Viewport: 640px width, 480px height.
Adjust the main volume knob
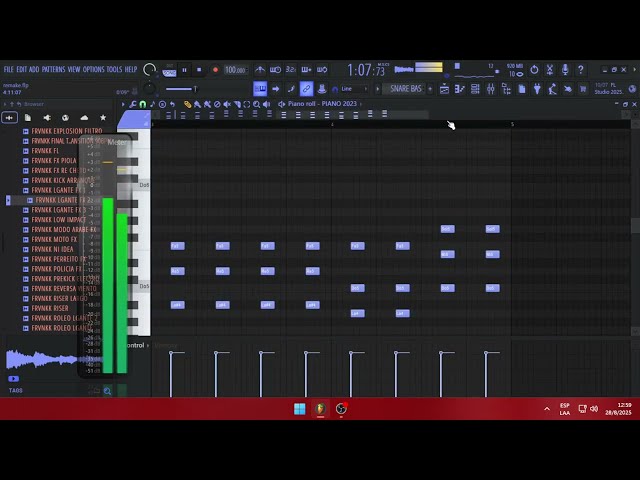coord(149,70)
